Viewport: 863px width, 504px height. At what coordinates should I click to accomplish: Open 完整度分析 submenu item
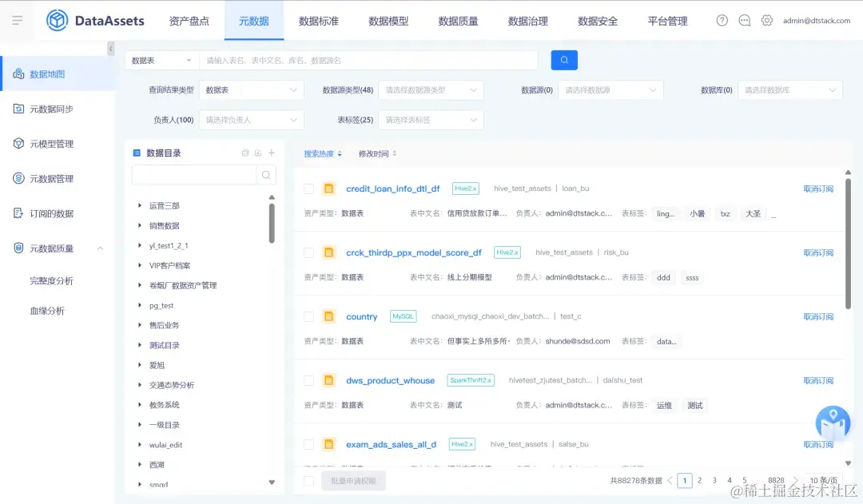[51, 280]
